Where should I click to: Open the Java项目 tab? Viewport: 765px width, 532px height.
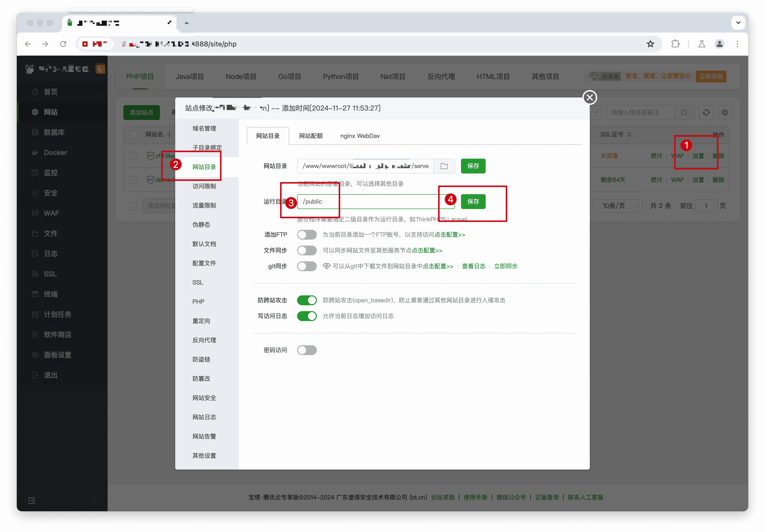coord(190,77)
